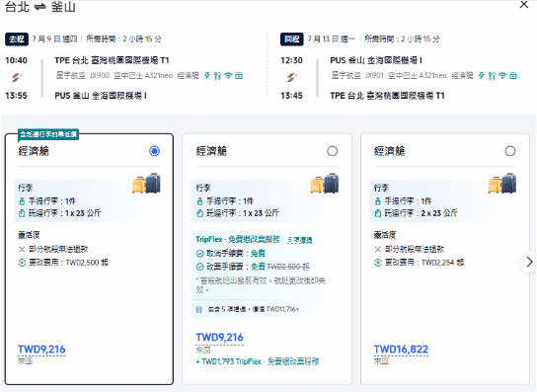Click the Wi-Fi icon on outbound flight JX900
Viewport: 537px width, 392px height.
(x=228, y=76)
